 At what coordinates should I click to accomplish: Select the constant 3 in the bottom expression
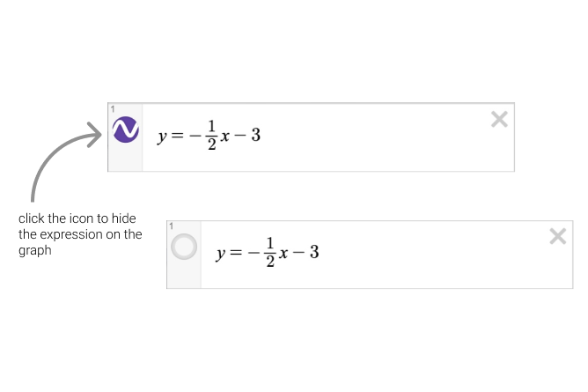click(313, 253)
